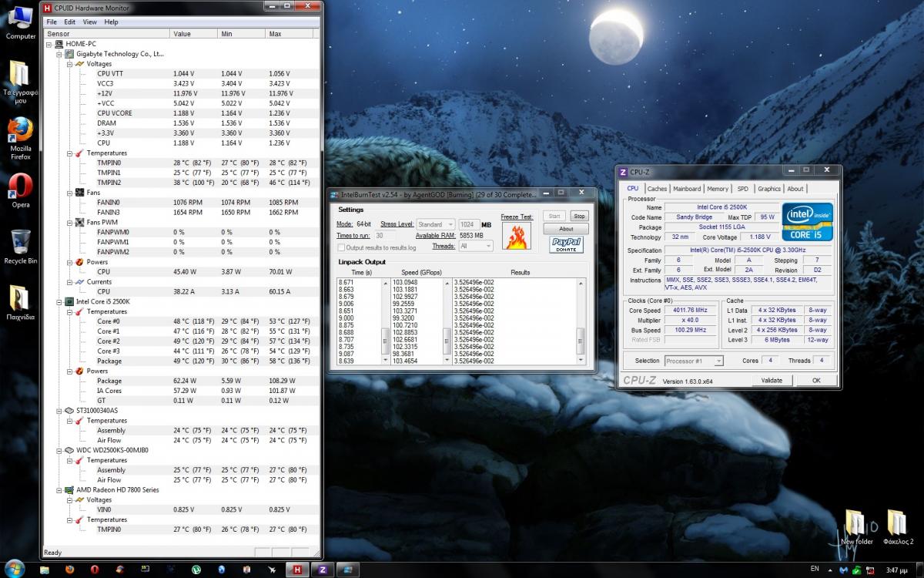924x578 pixels.
Task: Open the Threads dropdown in IntelBurnTest
Action: pos(475,246)
